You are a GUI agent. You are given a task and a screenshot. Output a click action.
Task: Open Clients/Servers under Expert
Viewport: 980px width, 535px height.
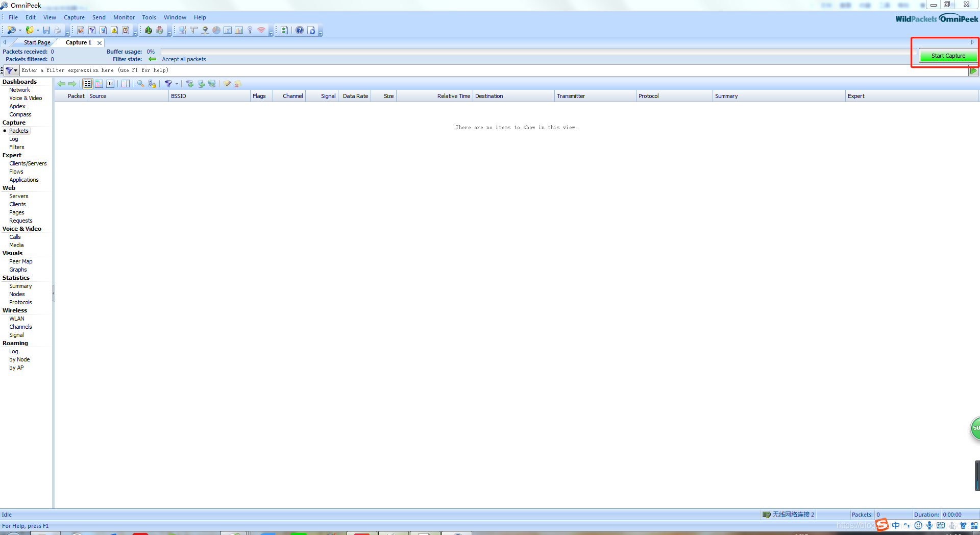[28, 163]
